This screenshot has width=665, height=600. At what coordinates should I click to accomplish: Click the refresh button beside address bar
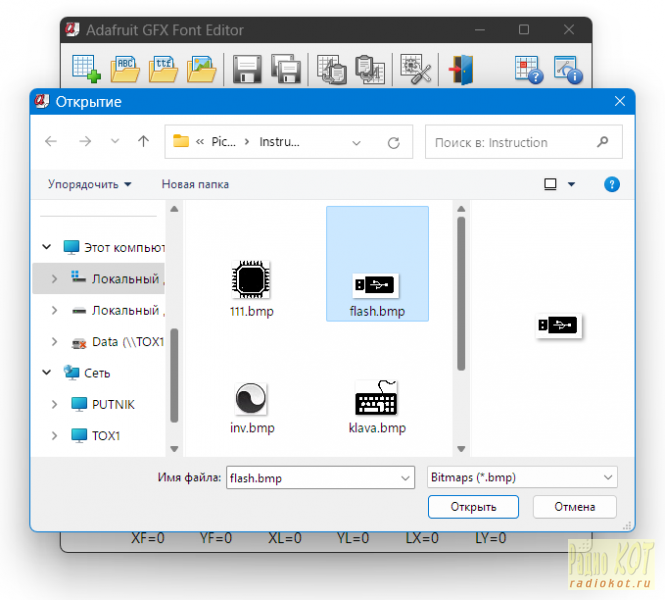pos(393,142)
